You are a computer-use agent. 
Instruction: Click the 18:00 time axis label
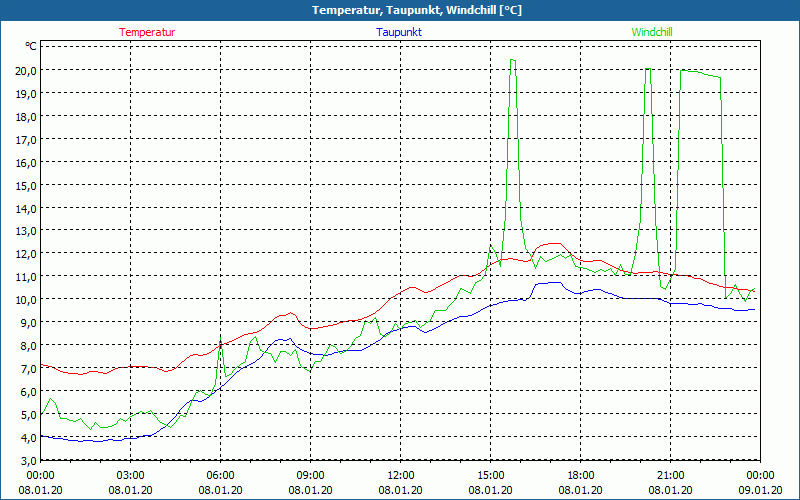coord(581,475)
